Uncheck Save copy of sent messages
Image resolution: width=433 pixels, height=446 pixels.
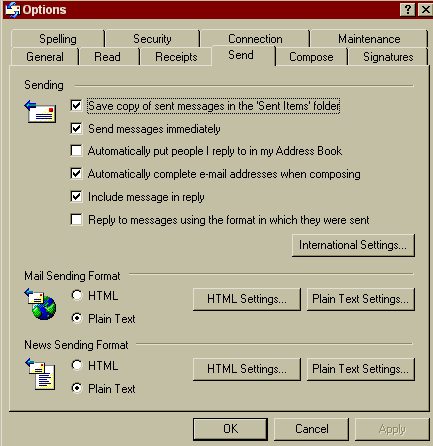76,106
